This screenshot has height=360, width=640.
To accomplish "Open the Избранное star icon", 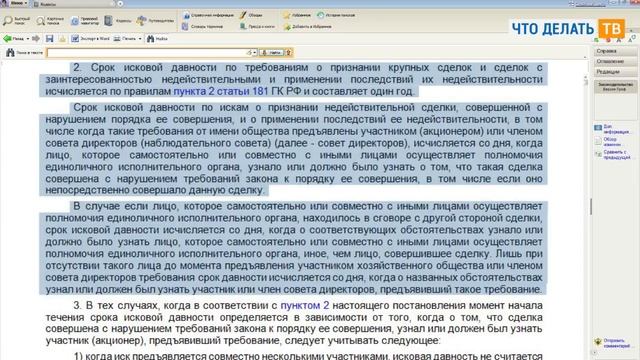I will point(287,15).
